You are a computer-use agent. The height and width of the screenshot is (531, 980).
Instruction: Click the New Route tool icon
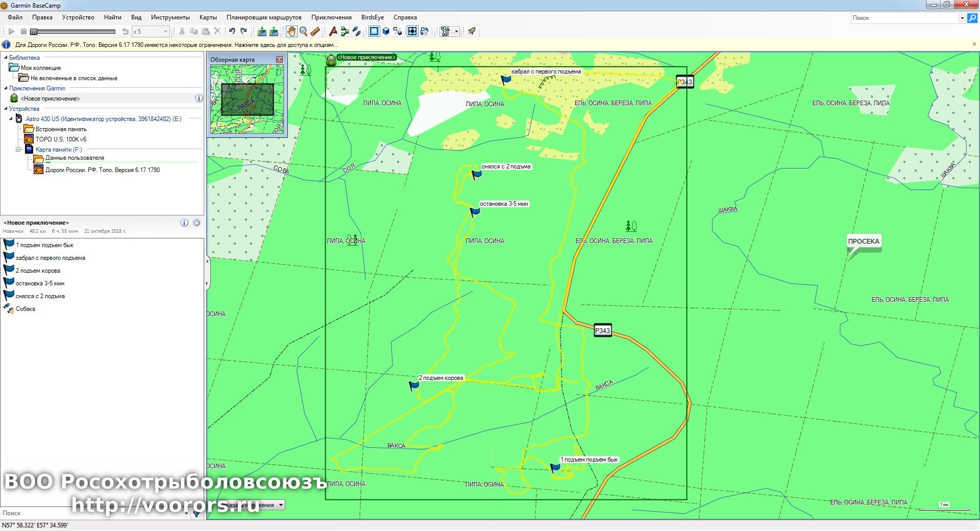(x=345, y=32)
